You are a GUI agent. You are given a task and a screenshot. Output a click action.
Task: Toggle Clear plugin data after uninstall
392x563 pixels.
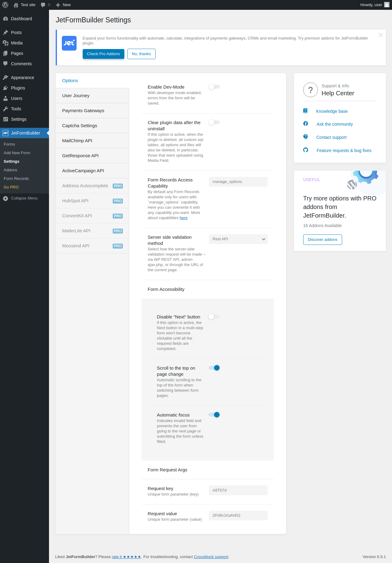click(x=214, y=123)
